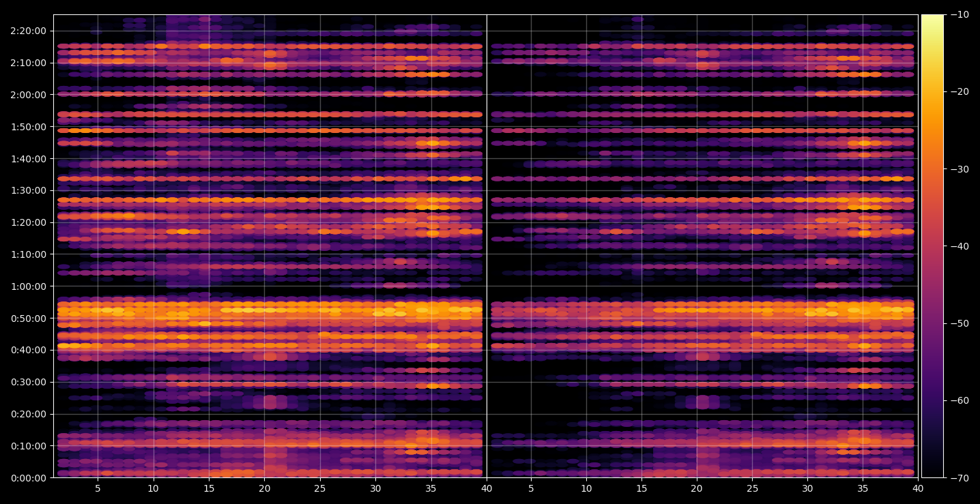
Task: Select x-axis label 30 under right heatmap
Action: pyautogui.click(x=807, y=489)
